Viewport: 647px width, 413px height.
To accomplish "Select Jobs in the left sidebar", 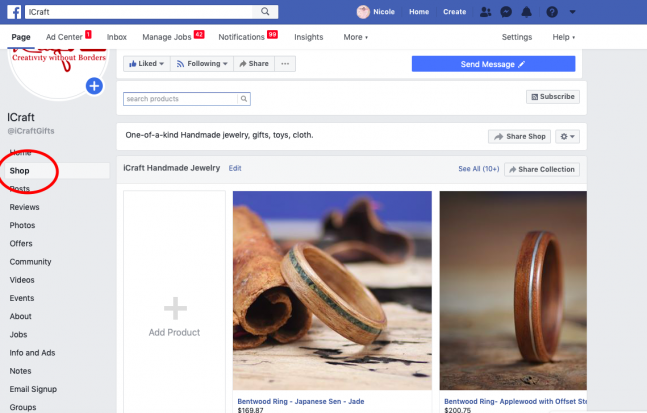I will (x=19, y=335).
